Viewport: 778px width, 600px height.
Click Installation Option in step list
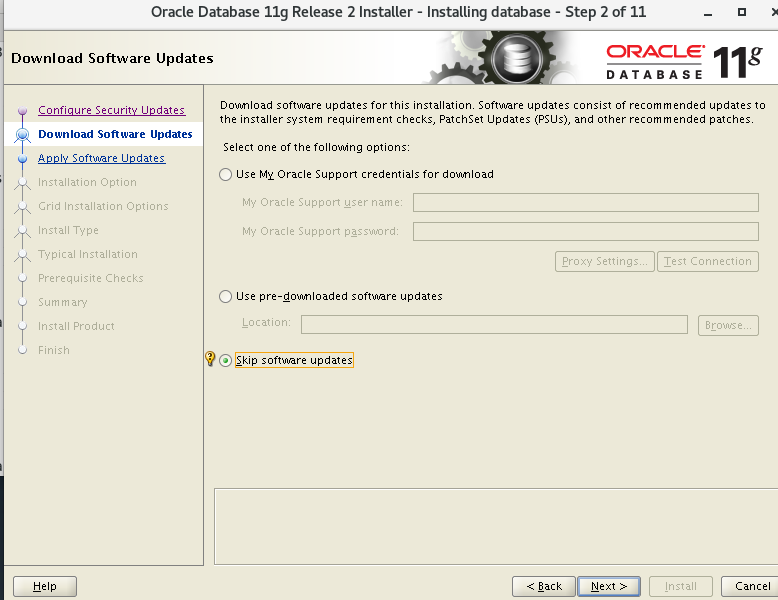coord(87,182)
